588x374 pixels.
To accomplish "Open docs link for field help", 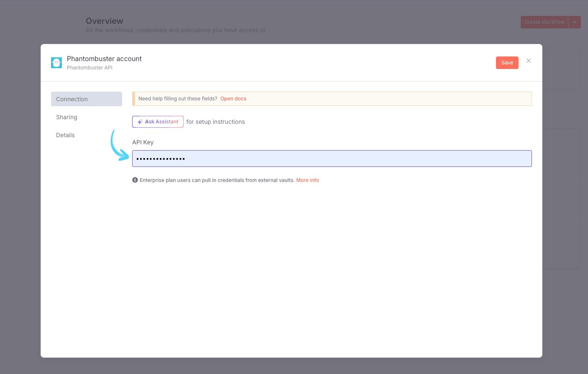I will click(x=233, y=99).
